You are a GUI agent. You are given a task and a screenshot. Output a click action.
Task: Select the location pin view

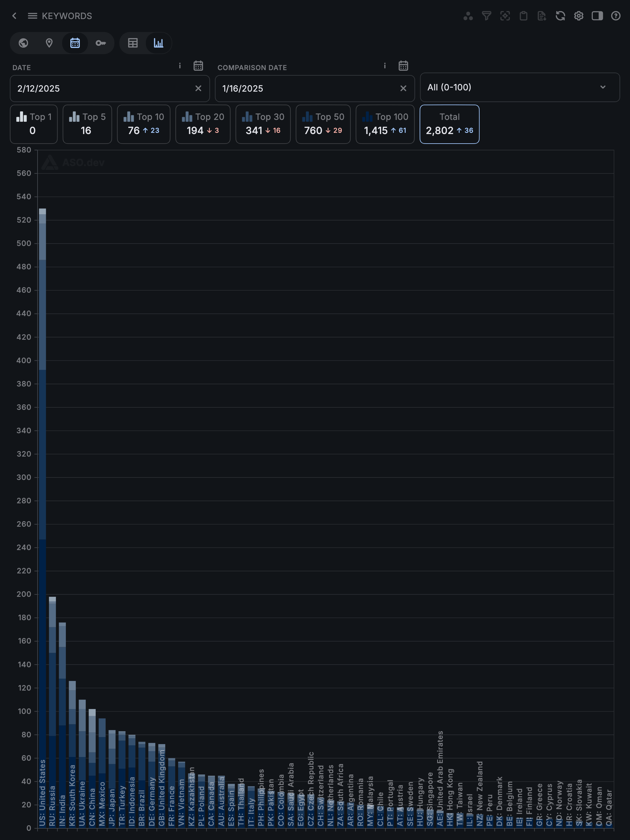pos(49,43)
